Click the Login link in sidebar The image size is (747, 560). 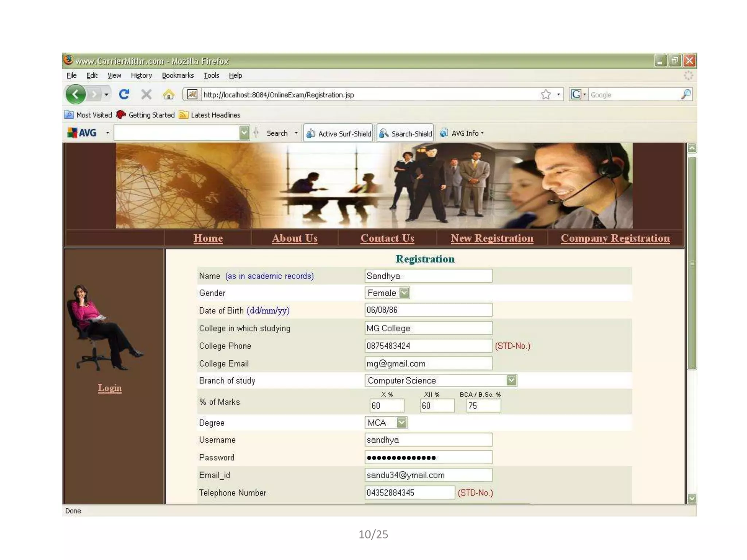tap(109, 388)
